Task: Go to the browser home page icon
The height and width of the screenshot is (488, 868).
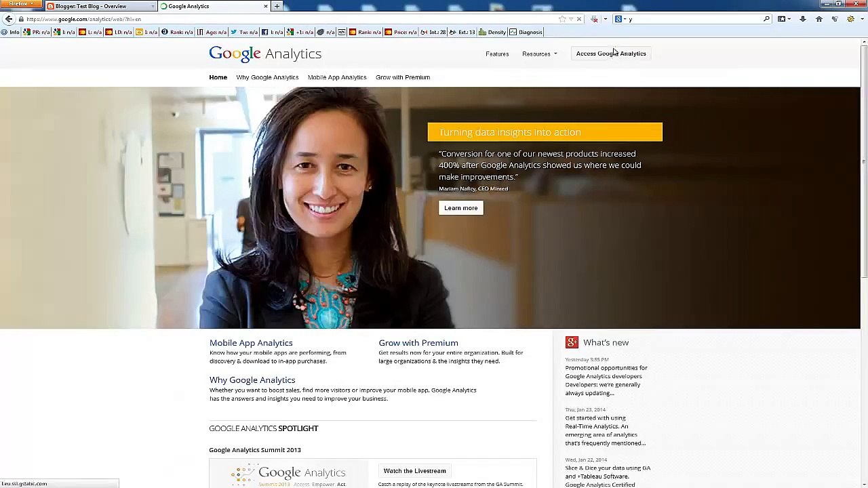Action: click(x=818, y=19)
